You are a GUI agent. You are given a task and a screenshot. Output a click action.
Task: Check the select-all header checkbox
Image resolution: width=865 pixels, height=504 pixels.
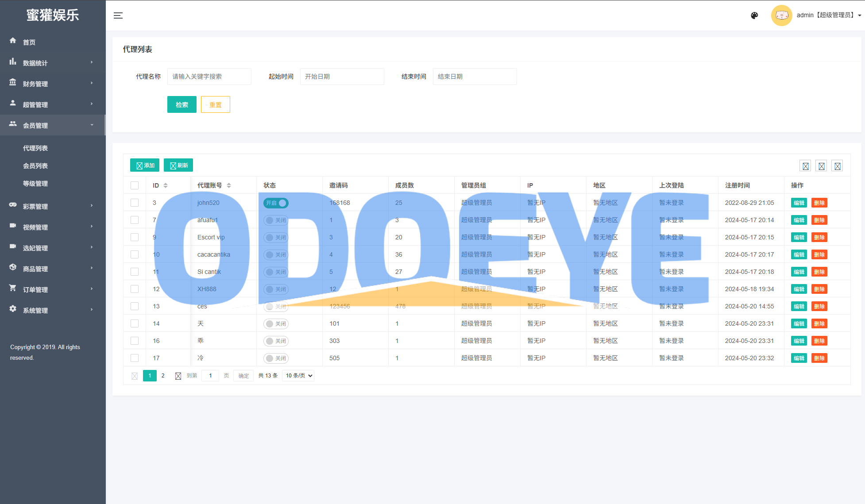tap(135, 185)
